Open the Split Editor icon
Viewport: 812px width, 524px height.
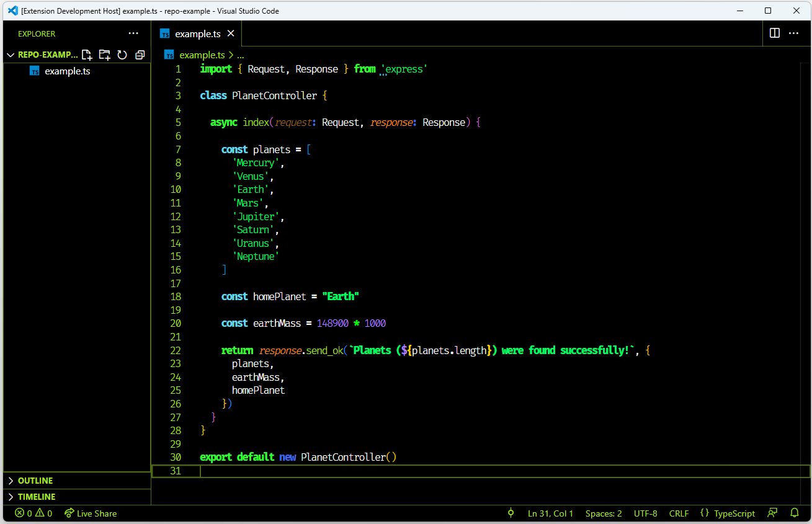click(x=774, y=33)
